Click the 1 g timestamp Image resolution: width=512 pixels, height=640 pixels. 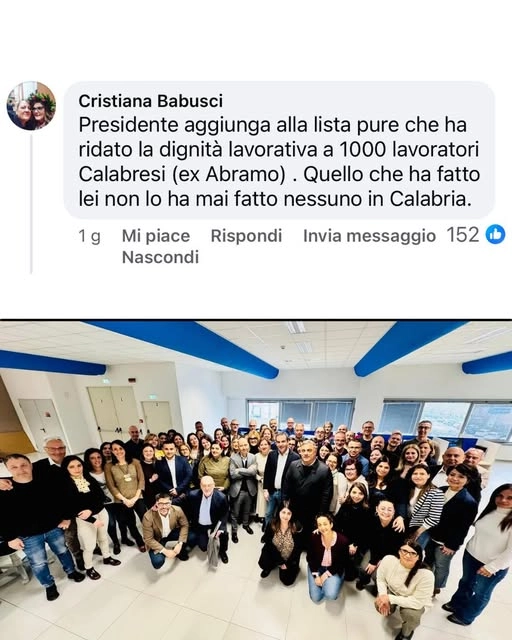coord(89,236)
